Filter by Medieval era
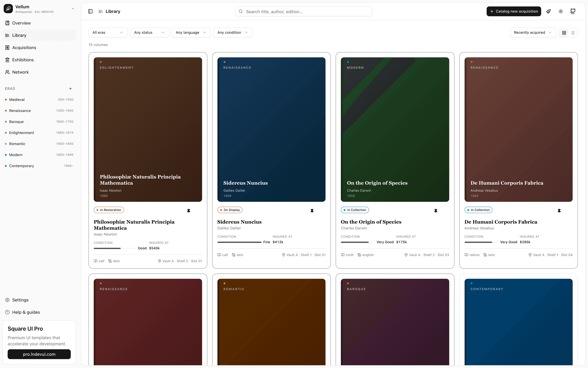 (39, 100)
